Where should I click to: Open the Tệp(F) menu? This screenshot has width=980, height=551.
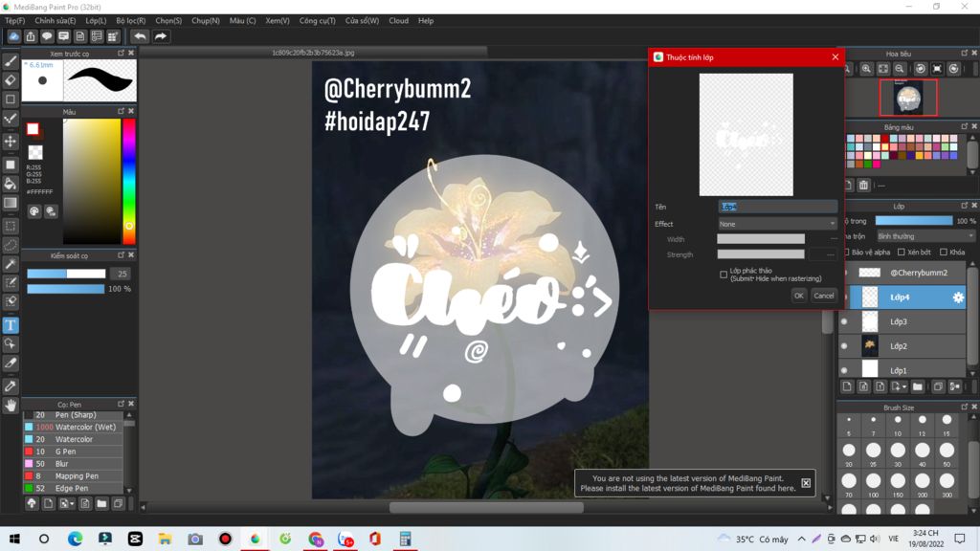pos(15,21)
